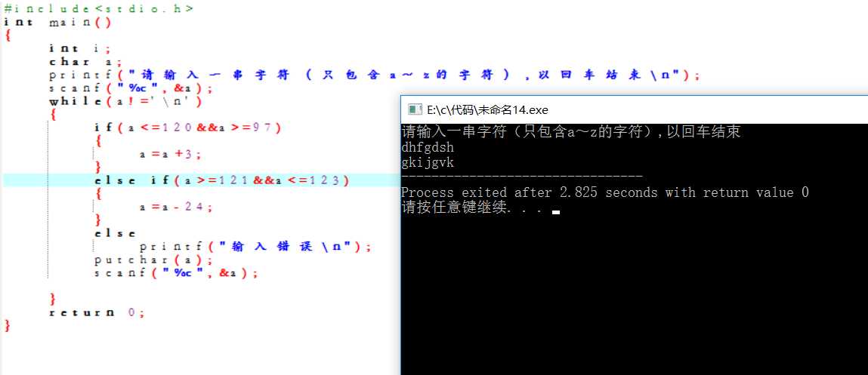Click the while(a!='\n') loop condition line
This screenshot has height=375, width=868.
pyautogui.click(x=125, y=102)
